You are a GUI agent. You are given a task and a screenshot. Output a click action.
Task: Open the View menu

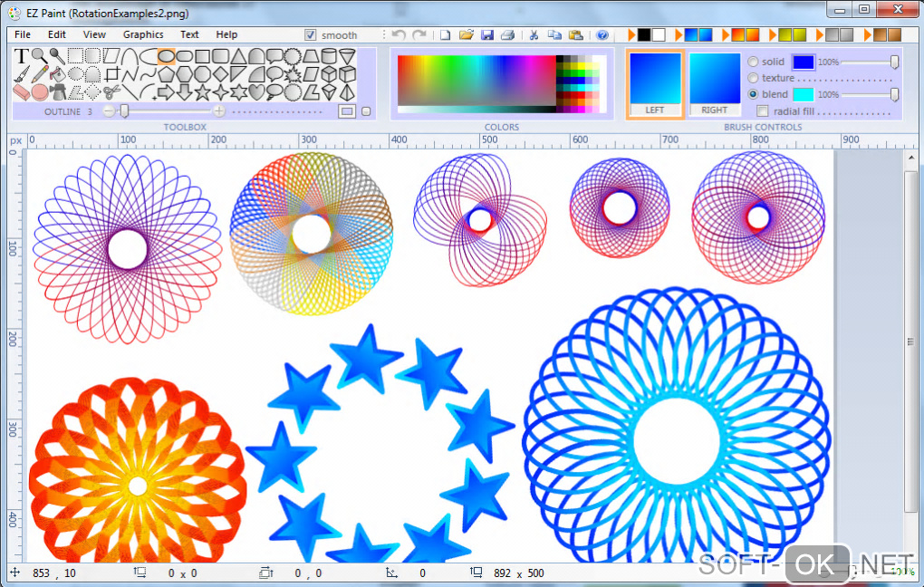94,34
